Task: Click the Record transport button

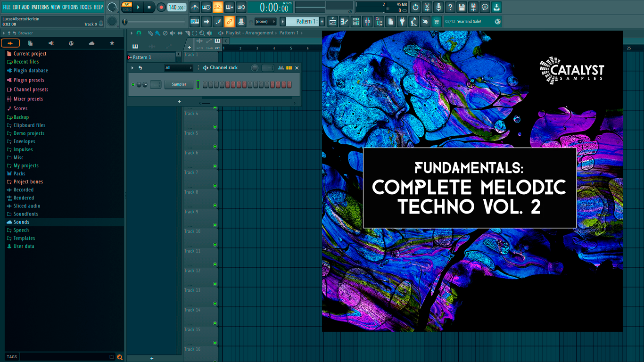Action: pyautogui.click(x=161, y=7)
